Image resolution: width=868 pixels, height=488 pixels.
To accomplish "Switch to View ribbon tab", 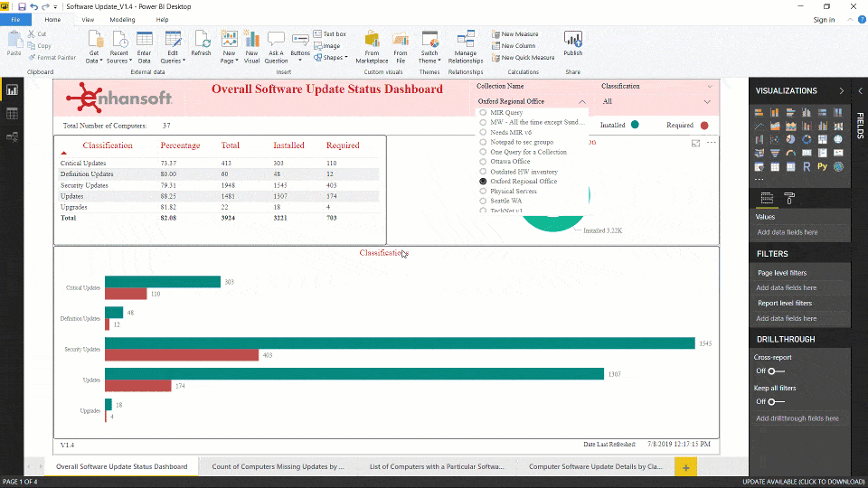I will (x=88, y=19).
